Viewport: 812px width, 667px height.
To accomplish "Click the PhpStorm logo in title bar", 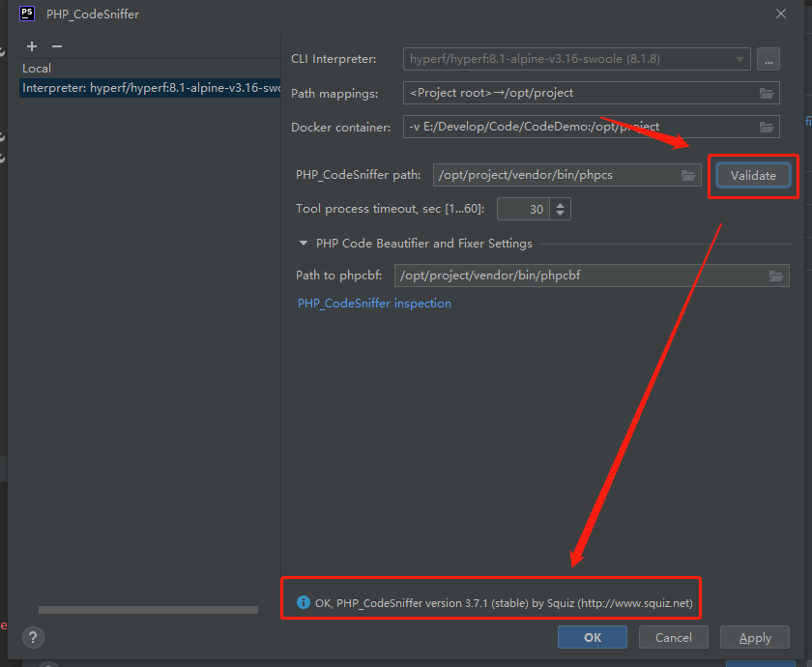I will pyautogui.click(x=27, y=14).
